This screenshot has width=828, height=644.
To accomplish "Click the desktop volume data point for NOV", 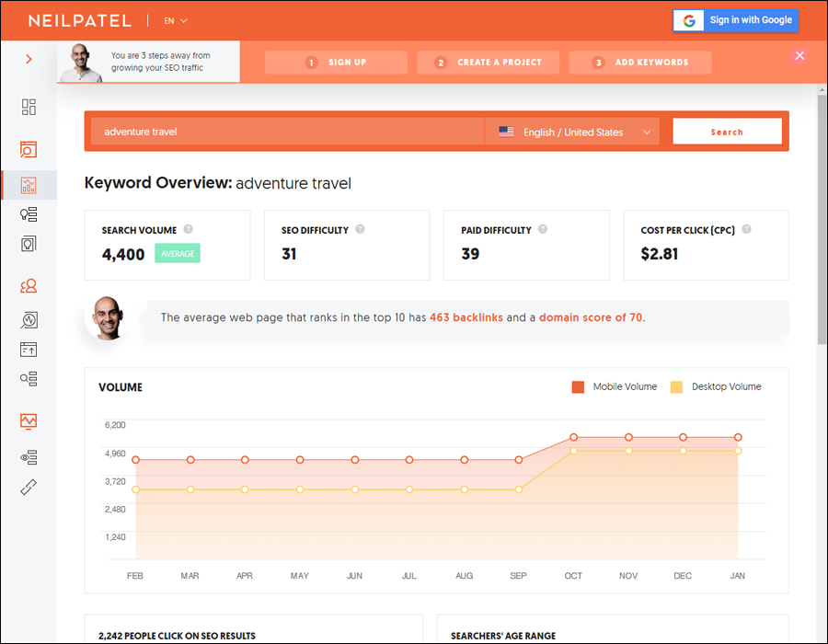I will tap(628, 451).
